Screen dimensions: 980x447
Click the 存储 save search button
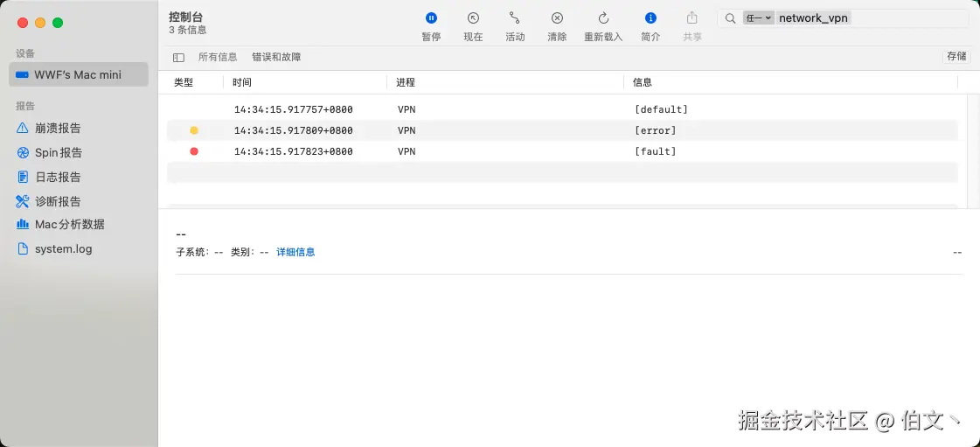tap(957, 56)
